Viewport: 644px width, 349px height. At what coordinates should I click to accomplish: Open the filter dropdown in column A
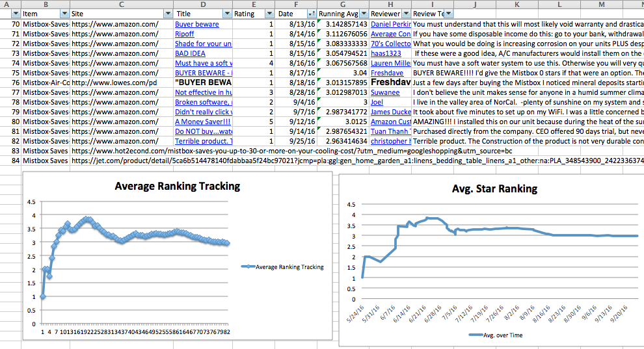pos(16,14)
